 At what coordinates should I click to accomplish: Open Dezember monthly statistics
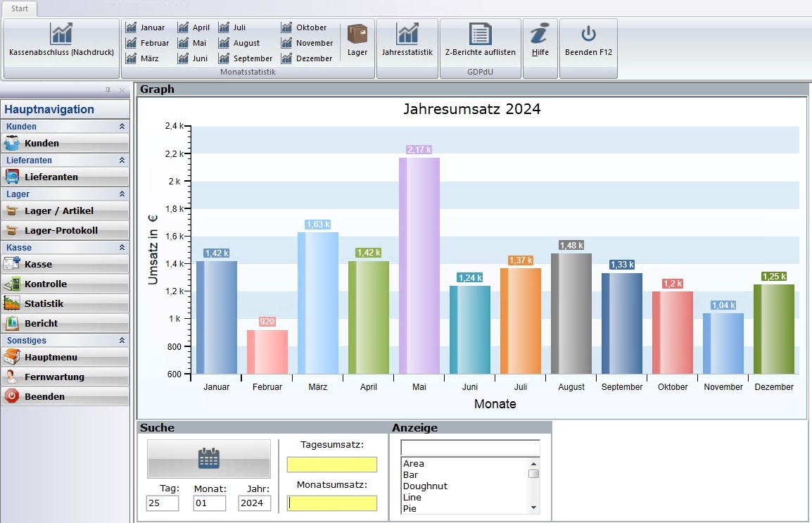307,58
